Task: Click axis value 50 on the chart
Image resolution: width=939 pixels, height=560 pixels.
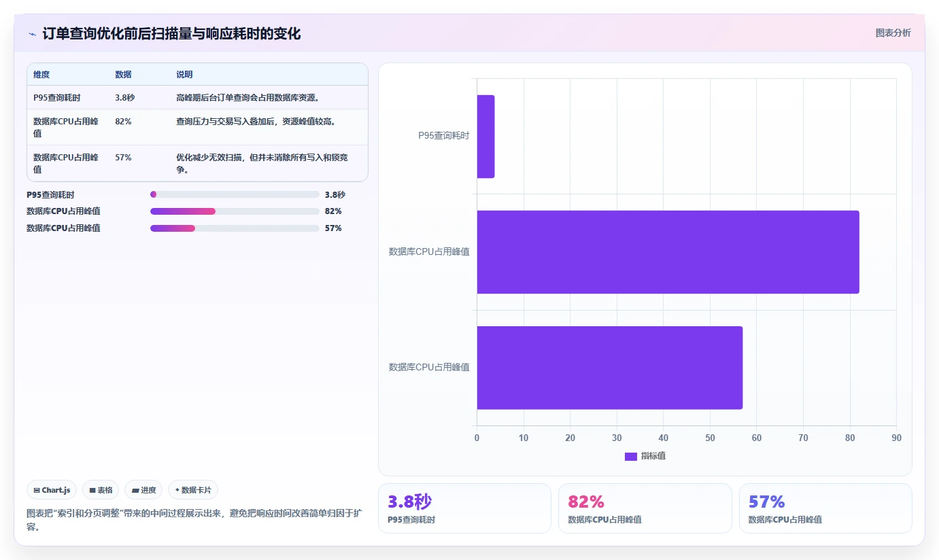Action: tap(710, 438)
